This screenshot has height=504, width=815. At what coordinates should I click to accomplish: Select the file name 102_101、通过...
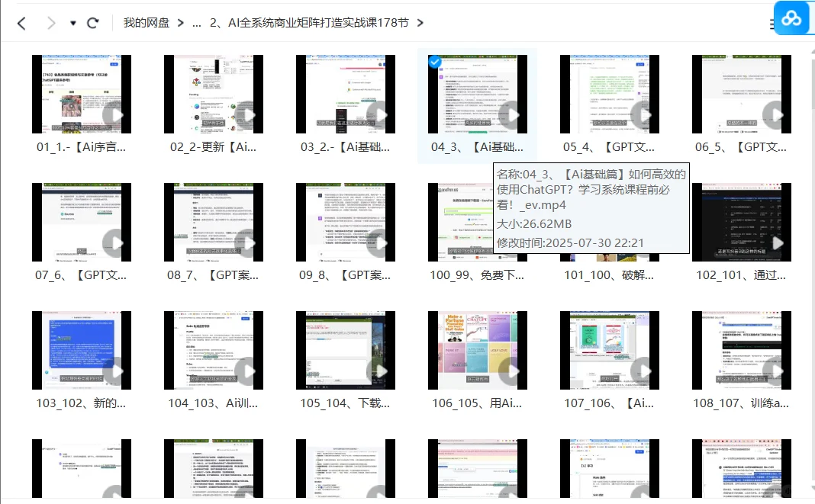pos(742,274)
